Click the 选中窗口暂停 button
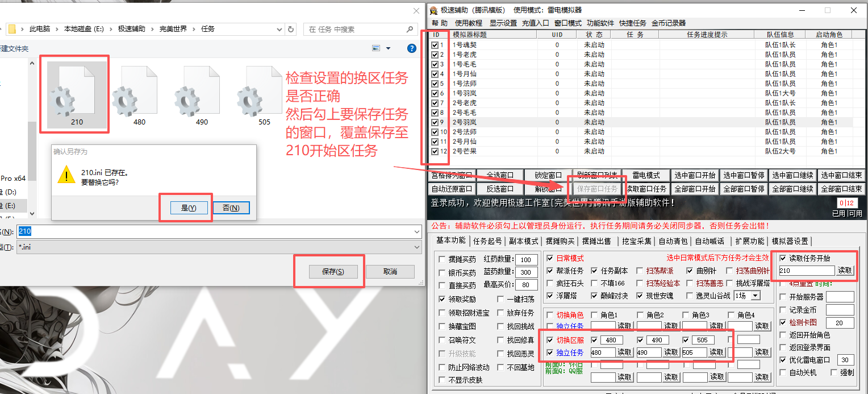The image size is (868, 394). pyautogui.click(x=744, y=175)
